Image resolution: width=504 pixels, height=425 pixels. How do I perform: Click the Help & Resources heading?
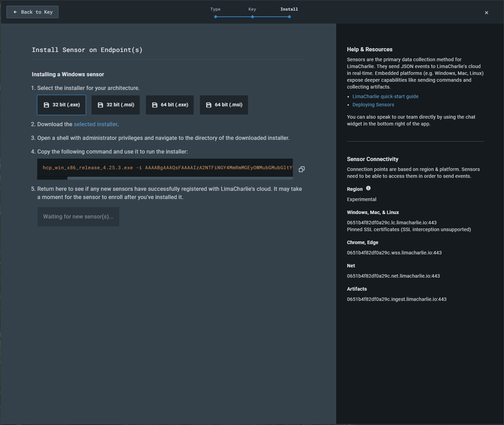coord(370,49)
